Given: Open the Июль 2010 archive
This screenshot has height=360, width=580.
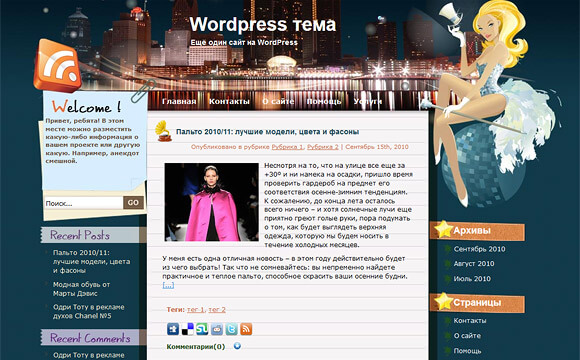Looking at the screenshot, I should pyautogui.click(x=472, y=279).
